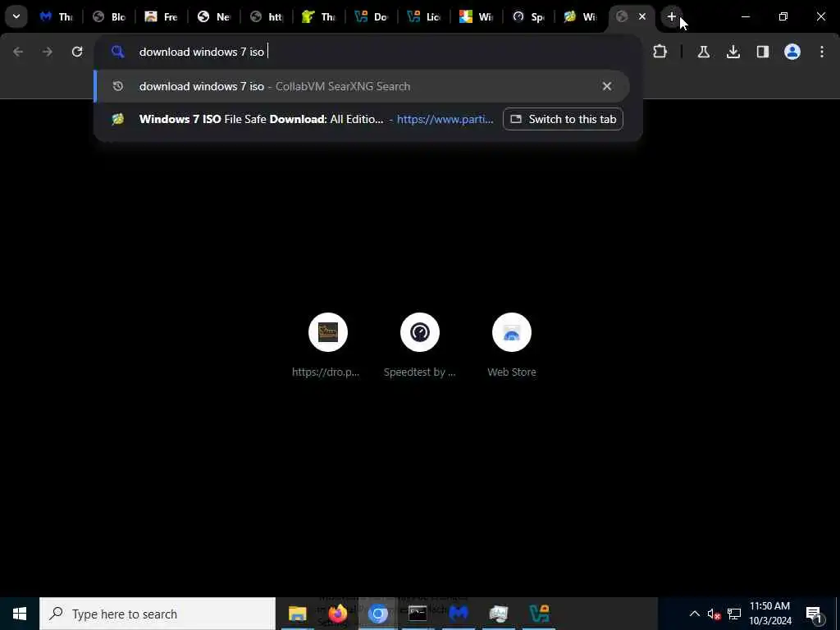Open the Windows Start menu

(20, 614)
